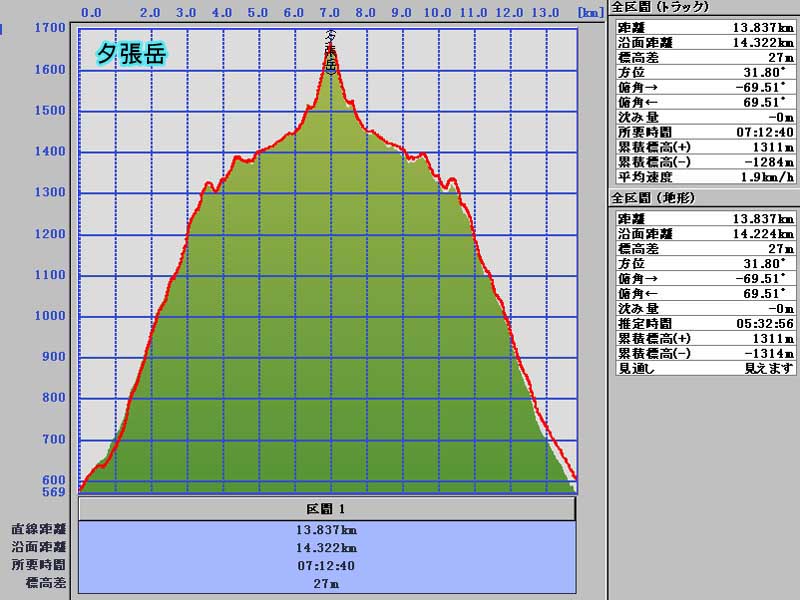The height and width of the screenshot is (600, 800).
Task: Click the 沿面距離 14.322km field below chart
Action: coord(327,547)
